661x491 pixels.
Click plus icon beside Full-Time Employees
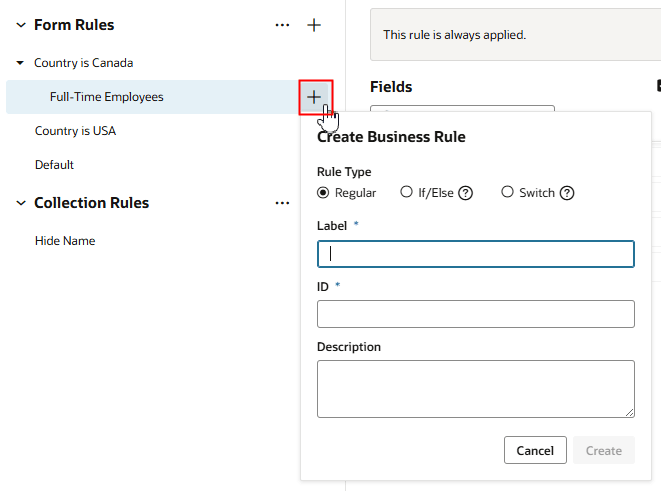(314, 97)
